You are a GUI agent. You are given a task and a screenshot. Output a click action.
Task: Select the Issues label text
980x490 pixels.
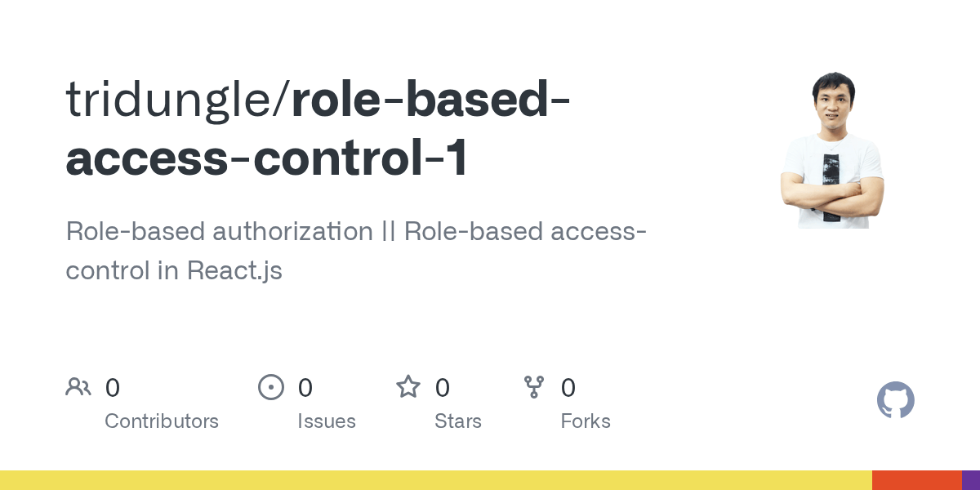coord(327,421)
